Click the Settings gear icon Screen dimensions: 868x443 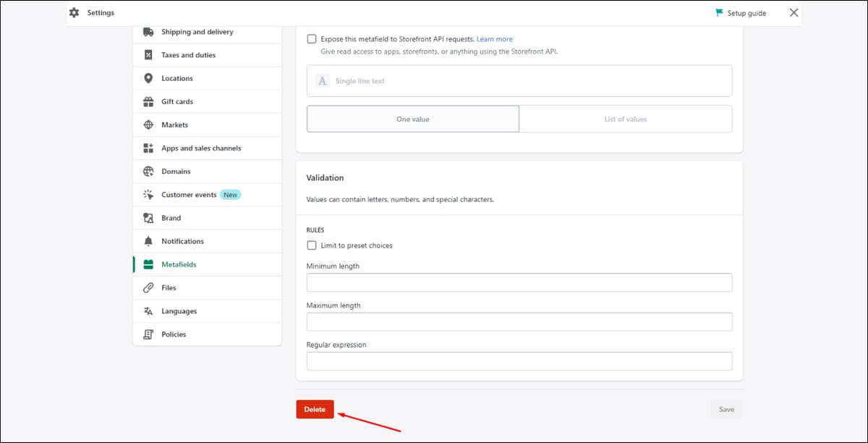(x=74, y=13)
